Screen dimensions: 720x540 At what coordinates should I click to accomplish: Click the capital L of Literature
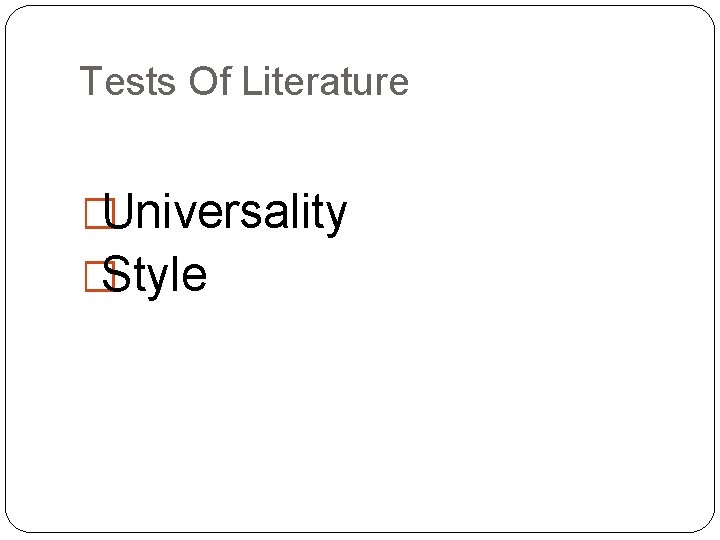click(x=251, y=81)
